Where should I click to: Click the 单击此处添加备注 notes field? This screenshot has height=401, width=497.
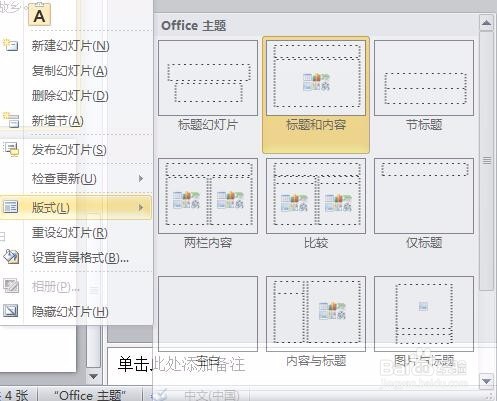click(x=182, y=364)
